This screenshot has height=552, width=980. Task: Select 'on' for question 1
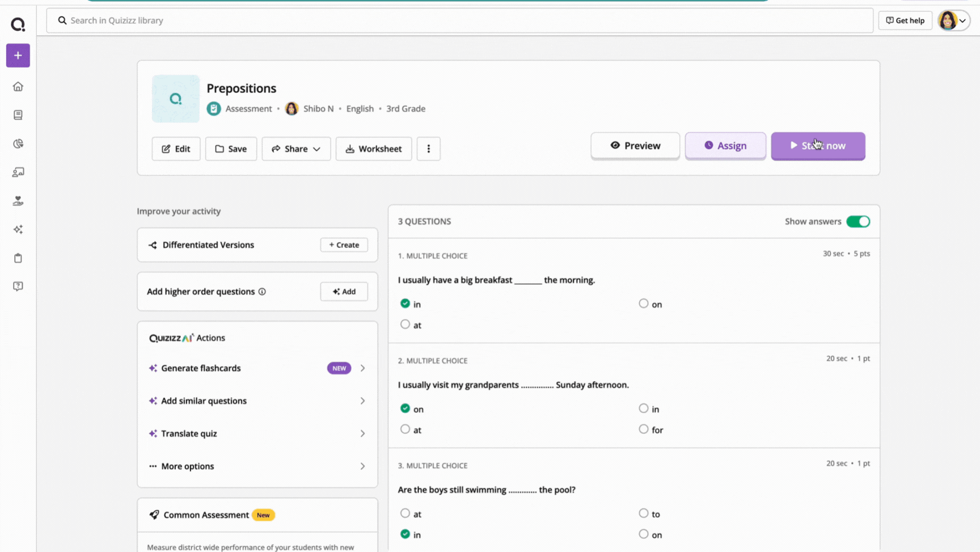[644, 304]
